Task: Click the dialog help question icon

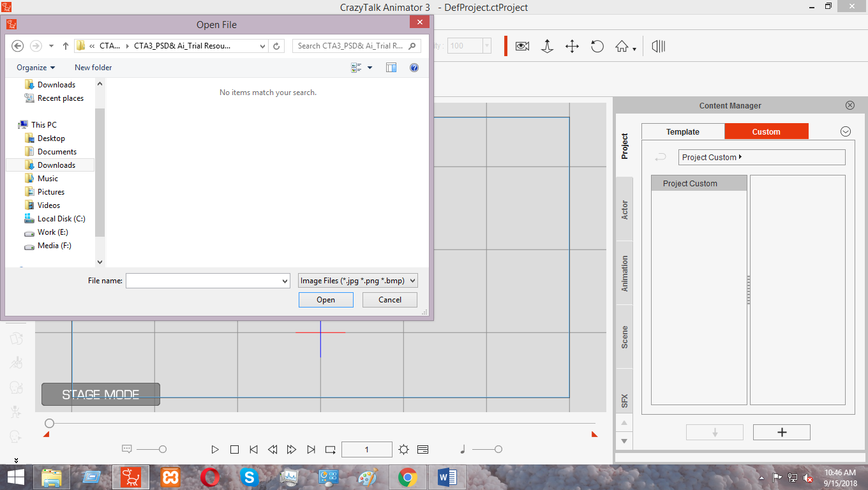Action: point(414,68)
